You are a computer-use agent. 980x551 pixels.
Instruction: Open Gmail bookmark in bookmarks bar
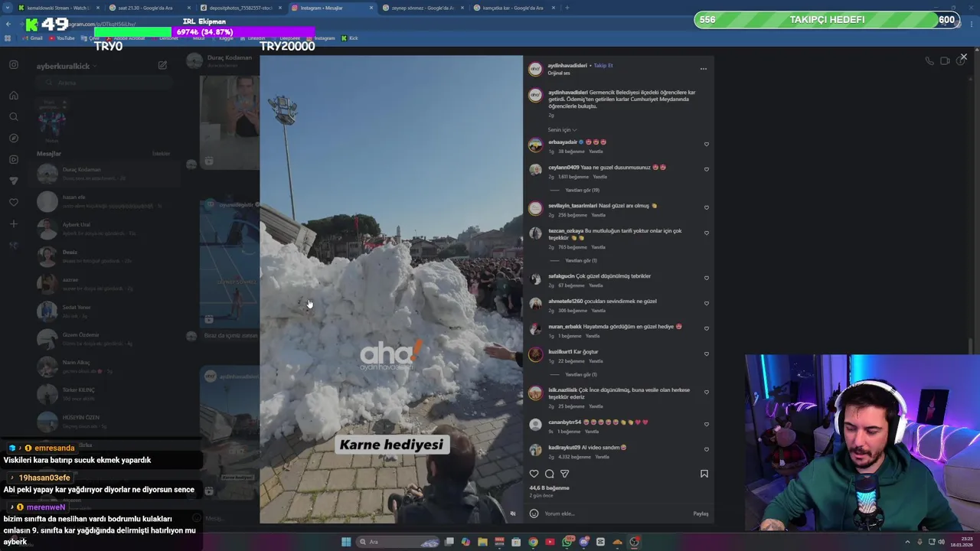point(32,38)
